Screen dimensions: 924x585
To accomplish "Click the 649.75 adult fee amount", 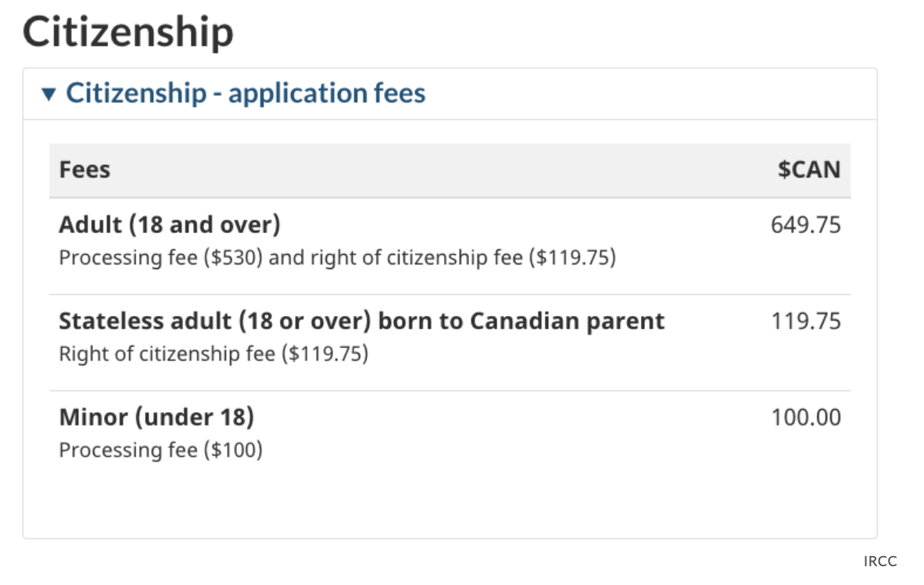I will (x=806, y=225).
